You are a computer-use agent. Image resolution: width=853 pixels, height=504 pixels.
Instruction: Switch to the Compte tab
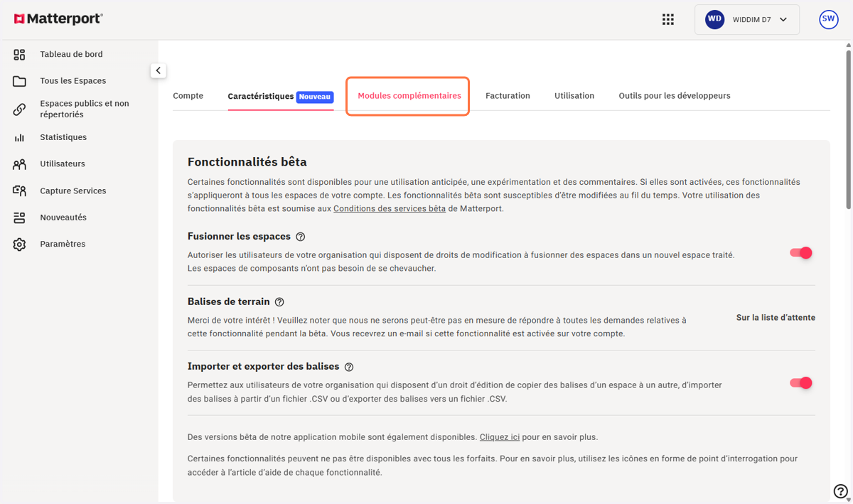click(x=188, y=96)
